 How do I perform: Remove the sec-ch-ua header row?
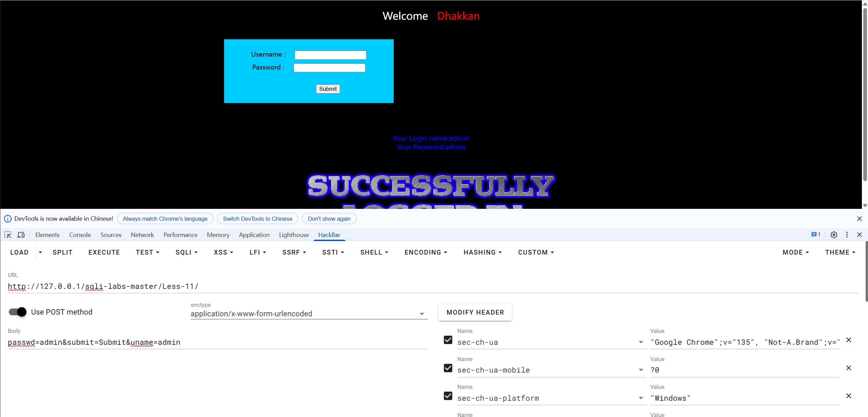coord(849,340)
